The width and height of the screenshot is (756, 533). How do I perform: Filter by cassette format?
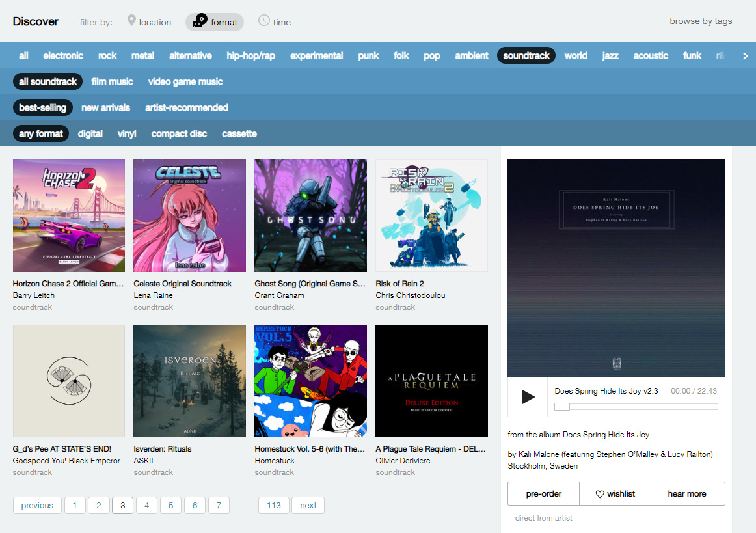point(239,134)
